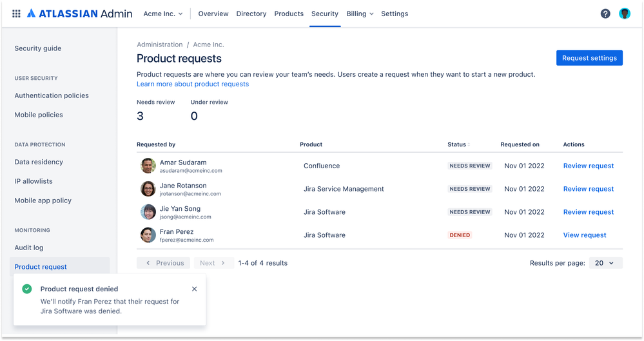Select the Security tab
The image size is (644, 341).
[x=325, y=14]
